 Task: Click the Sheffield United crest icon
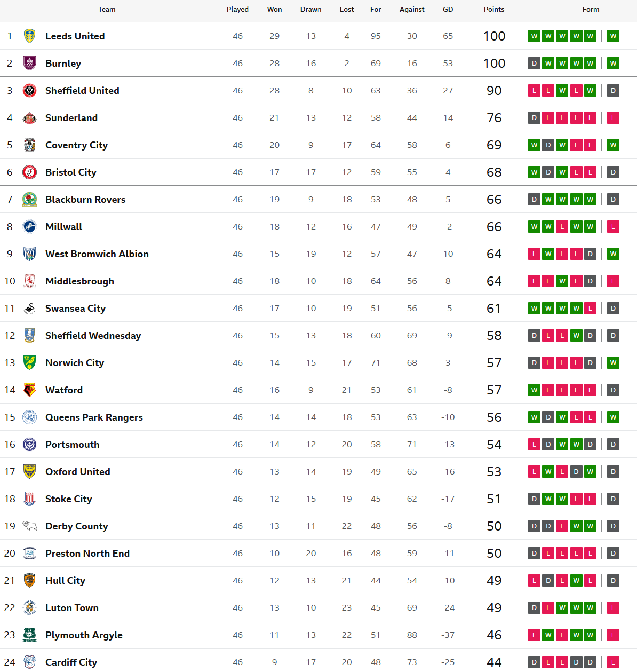click(x=30, y=91)
